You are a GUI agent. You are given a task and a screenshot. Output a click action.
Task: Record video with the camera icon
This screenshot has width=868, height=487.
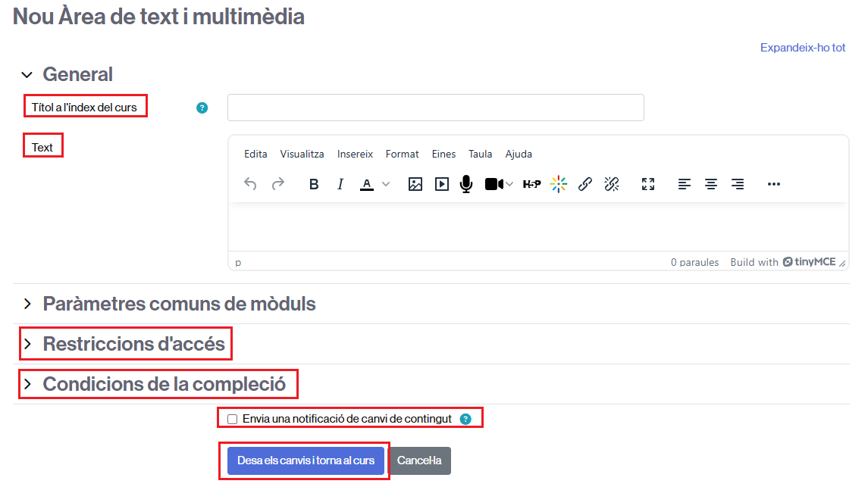(x=494, y=184)
